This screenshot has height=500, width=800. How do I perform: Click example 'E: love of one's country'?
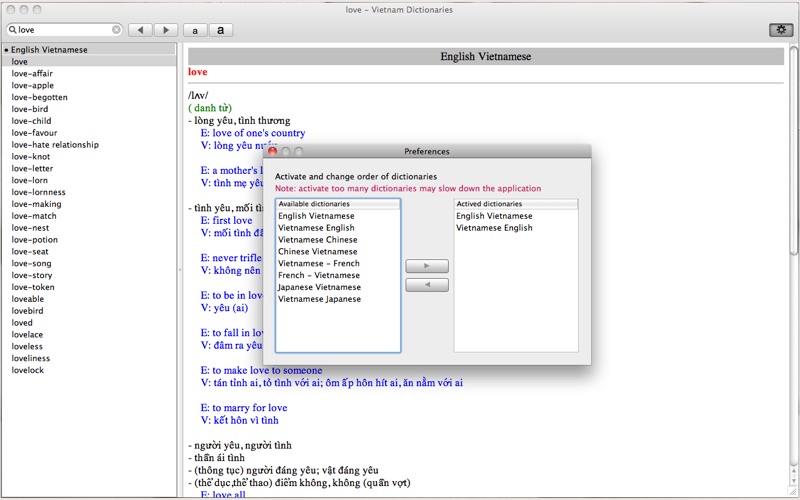point(253,133)
